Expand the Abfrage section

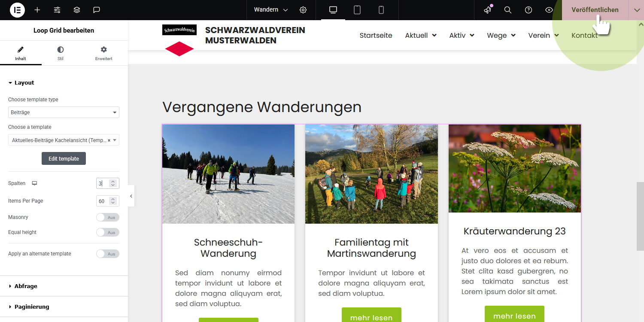tap(26, 286)
